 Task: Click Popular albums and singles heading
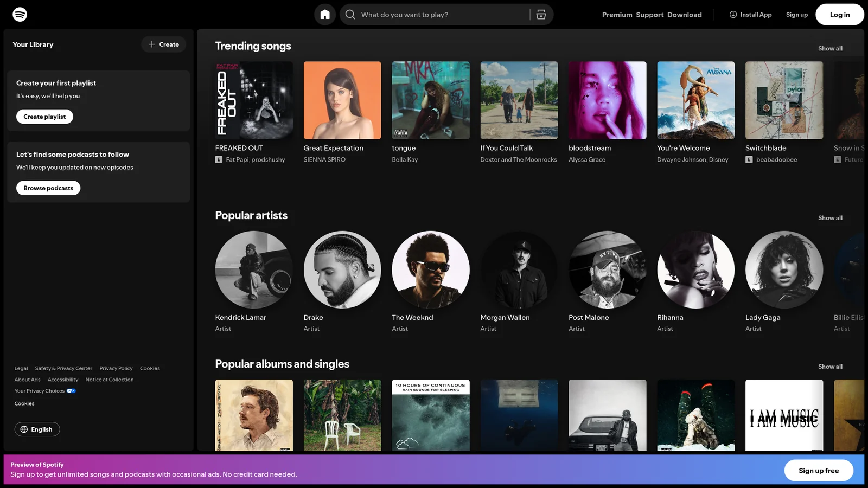[x=282, y=364]
